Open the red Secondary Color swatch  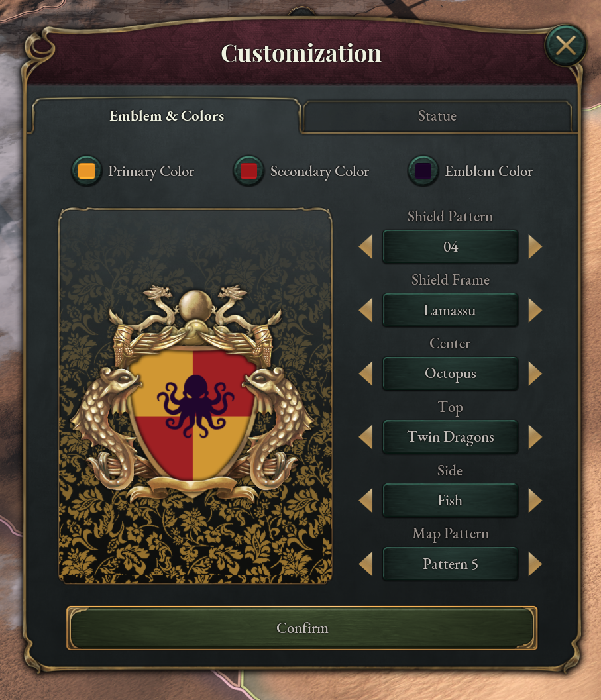[248, 172]
